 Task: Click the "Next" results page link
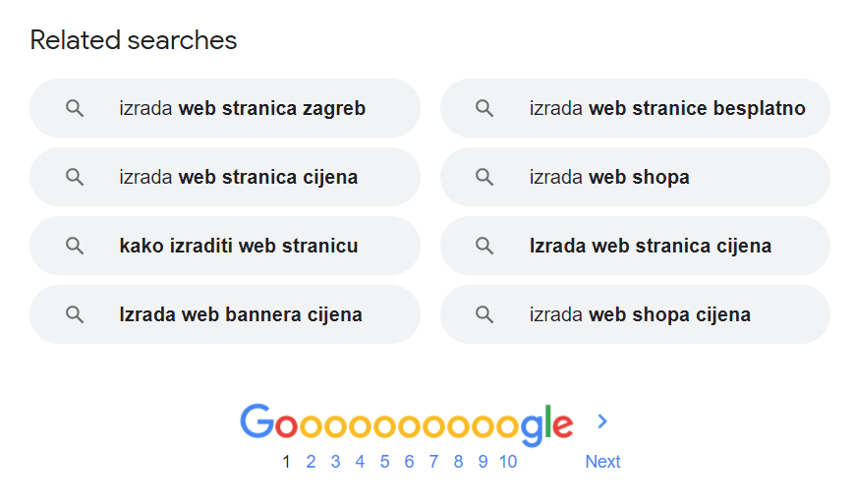pos(602,462)
